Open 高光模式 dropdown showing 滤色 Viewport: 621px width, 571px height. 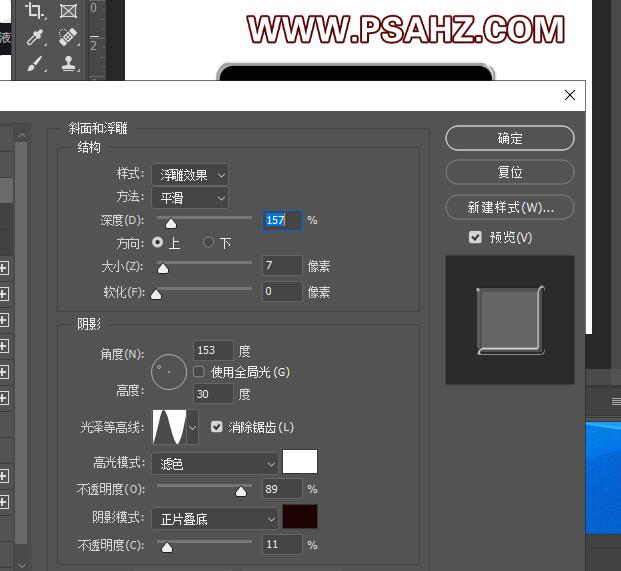coord(214,463)
